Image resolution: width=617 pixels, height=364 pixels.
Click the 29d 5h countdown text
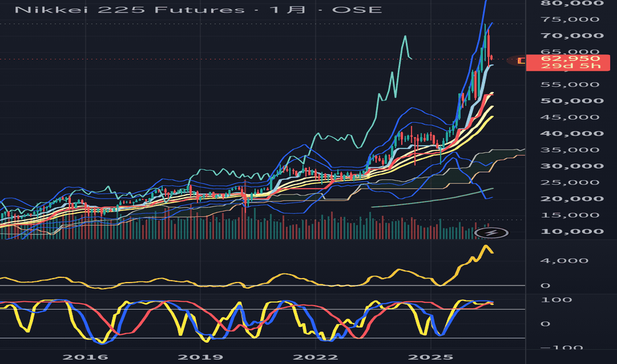[x=571, y=66]
